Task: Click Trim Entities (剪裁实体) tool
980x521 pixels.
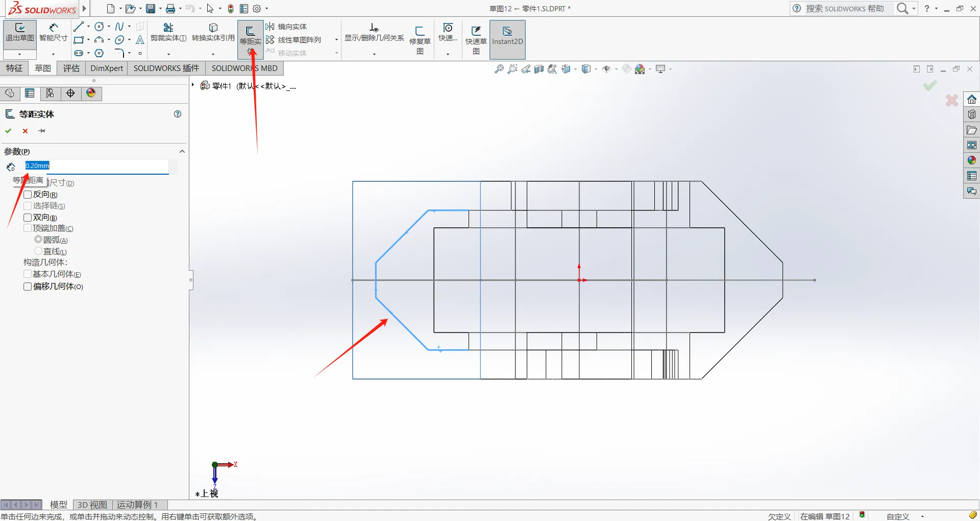Action: [168, 32]
